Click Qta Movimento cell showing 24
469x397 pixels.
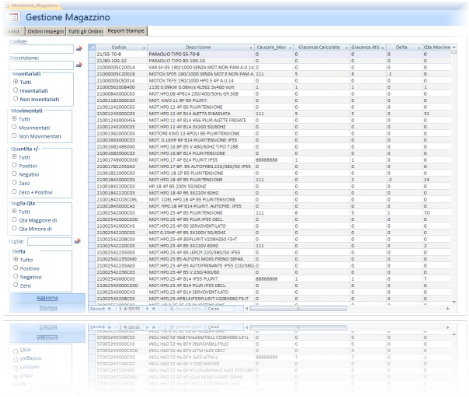coord(437,179)
